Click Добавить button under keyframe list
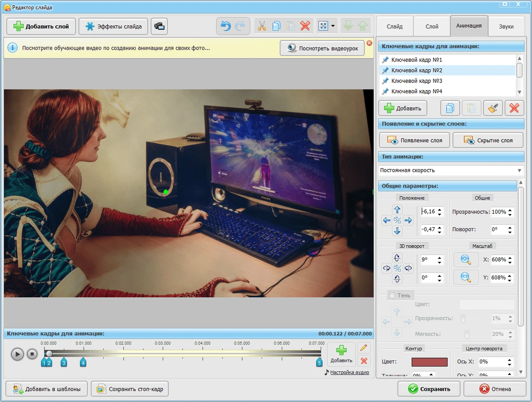 (403, 108)
